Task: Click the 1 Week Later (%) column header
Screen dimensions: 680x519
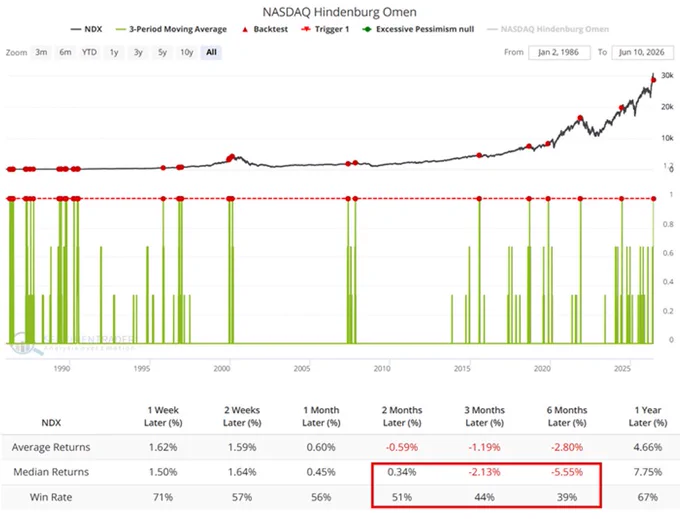Action: pos(163,416)
